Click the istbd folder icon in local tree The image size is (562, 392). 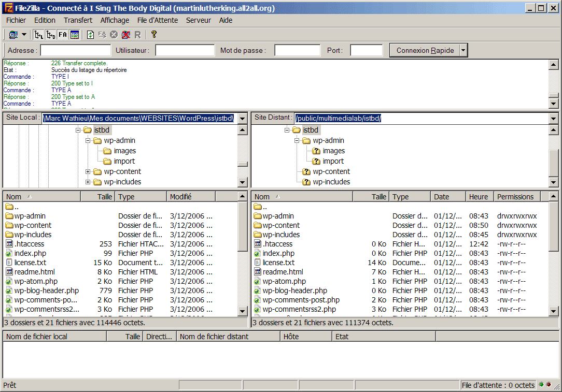tap(88, 130)
